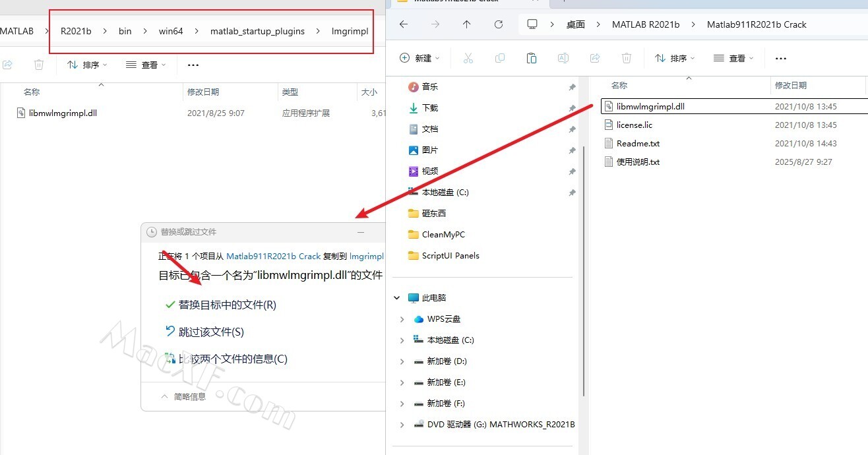Click the Up one level arrow
This screenshot has width=868, height=455.
coord(467,24)
